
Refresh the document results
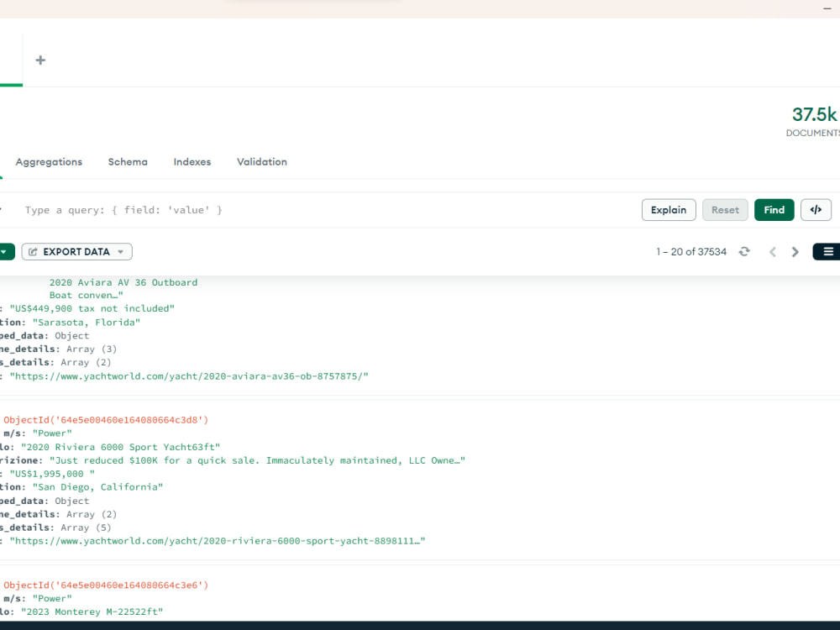(x=744, y=251)
